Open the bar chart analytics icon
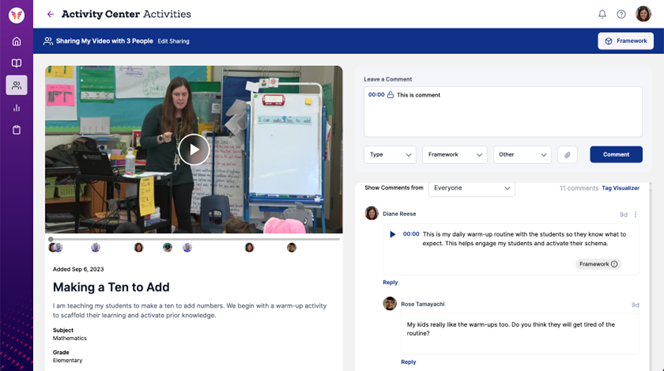This screenshot has width=664, height=371. click(17, 108)
